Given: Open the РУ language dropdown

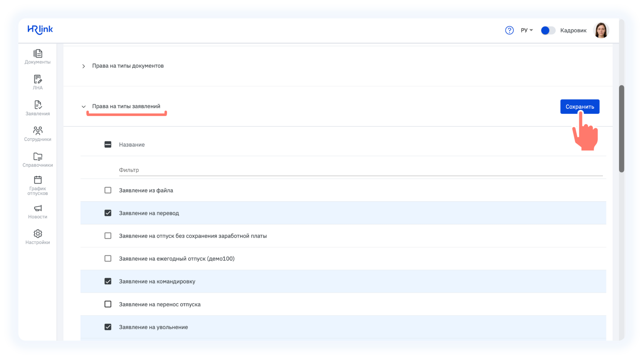Looking at the screenshot, I should pyautogui.click(x=527, y=30).
